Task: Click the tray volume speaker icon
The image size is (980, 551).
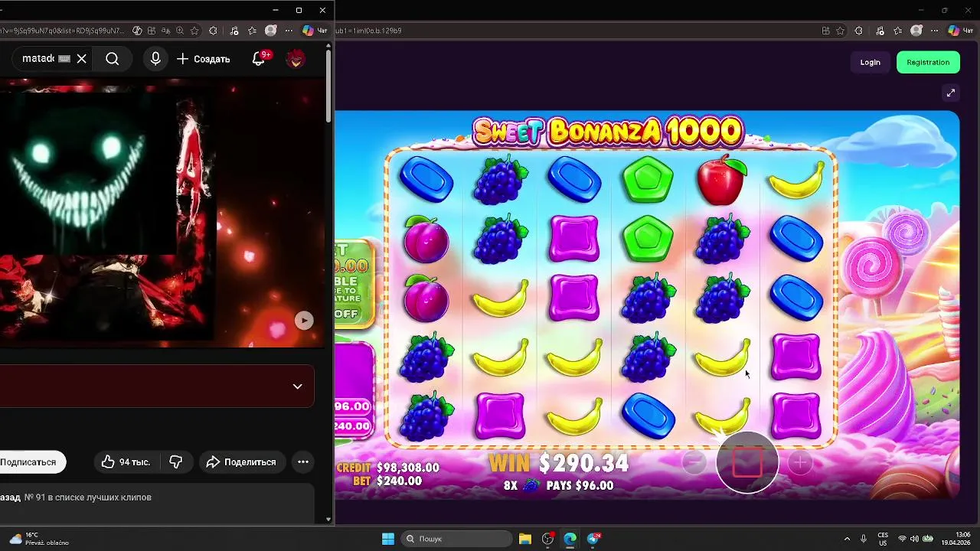Action: tap(915, 539)
